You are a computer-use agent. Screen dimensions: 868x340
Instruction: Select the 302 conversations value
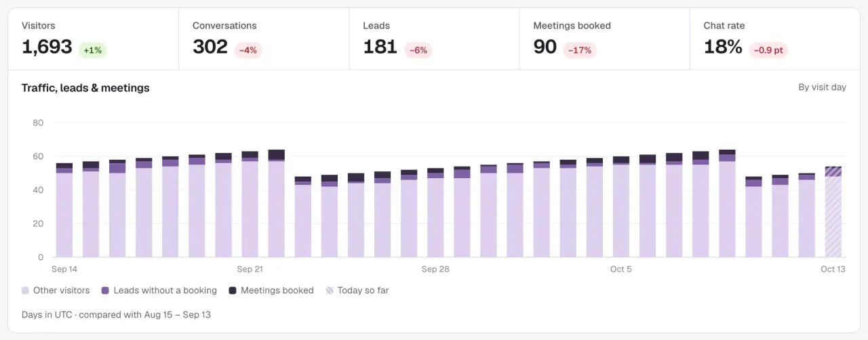210,47
